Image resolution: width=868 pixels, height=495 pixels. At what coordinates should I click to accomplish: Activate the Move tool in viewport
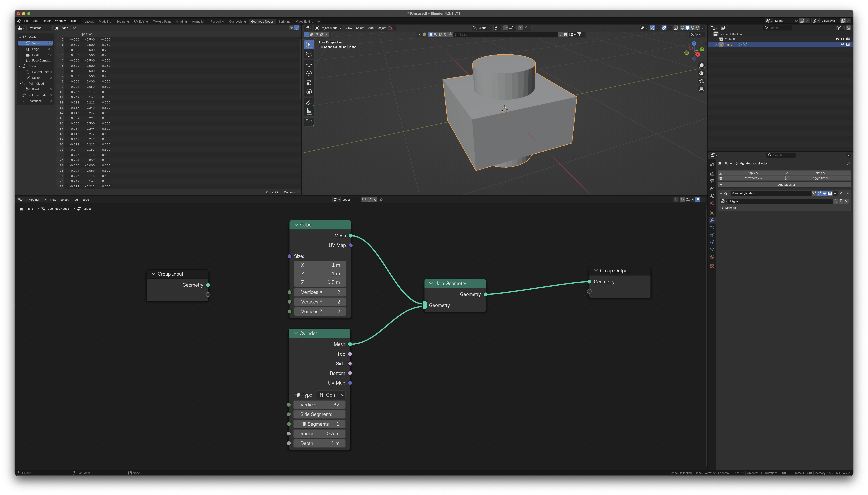(309, 64)
